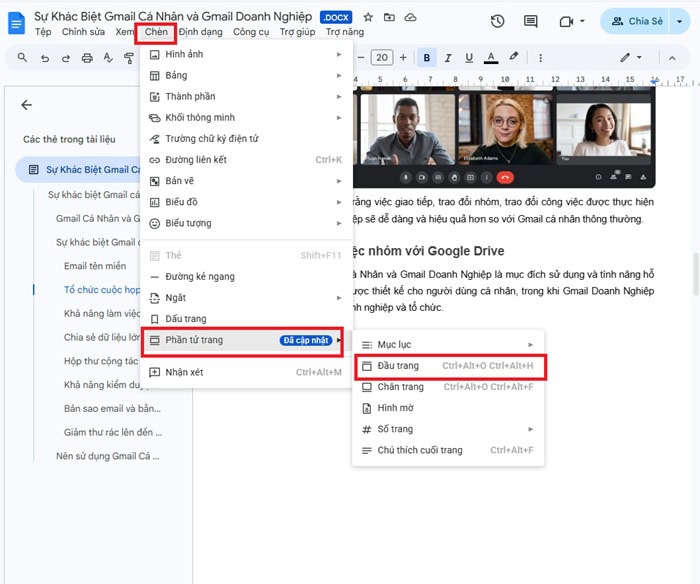Select Đầu trang from submenu
The image size is (700, 584).
(x=398, y=366)
